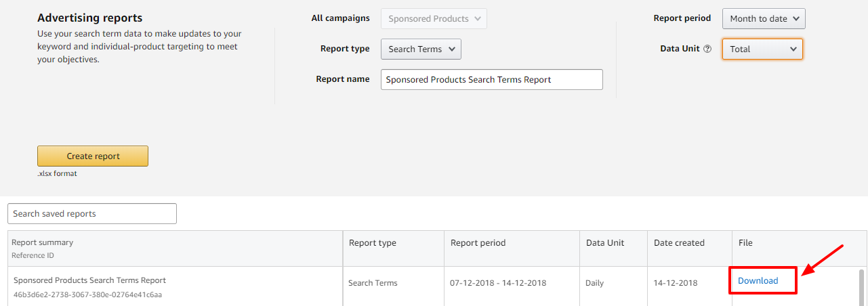
Task: Click the Report summary column header
Action: [x=43, y=242]
